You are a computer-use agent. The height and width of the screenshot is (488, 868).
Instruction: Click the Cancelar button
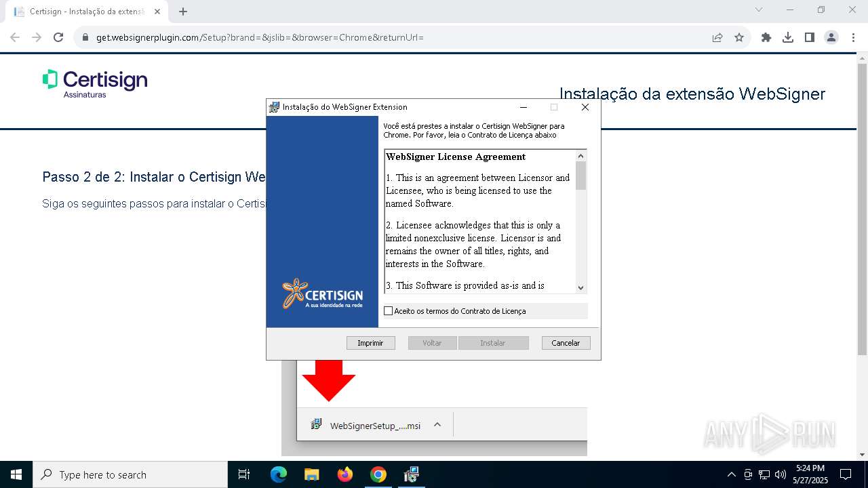click(566, 343)
